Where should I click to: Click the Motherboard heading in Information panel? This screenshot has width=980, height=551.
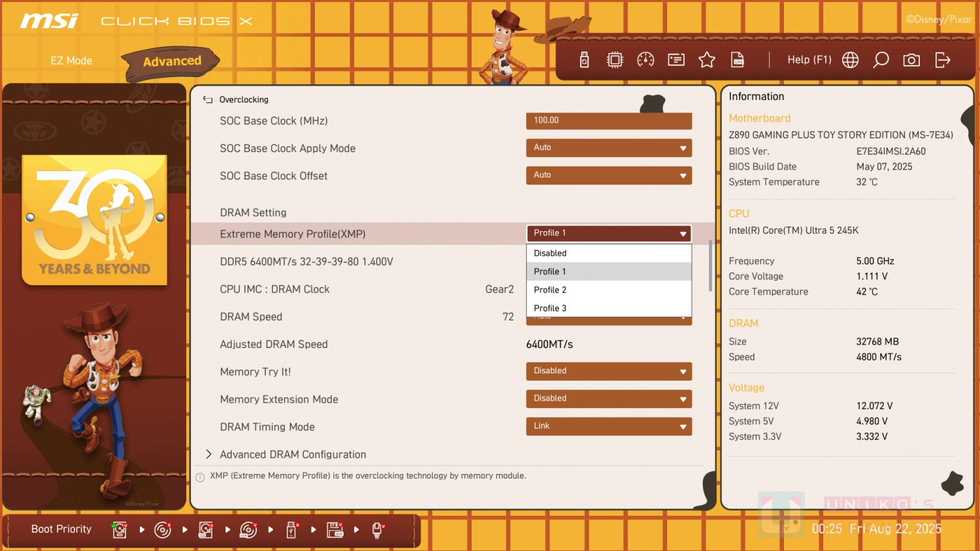(x=760, y=118)
